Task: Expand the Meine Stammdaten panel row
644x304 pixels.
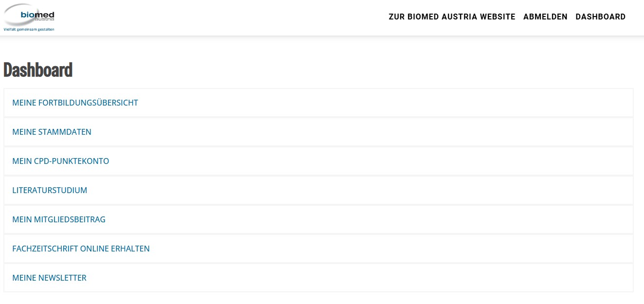Action: click(389, 132)
